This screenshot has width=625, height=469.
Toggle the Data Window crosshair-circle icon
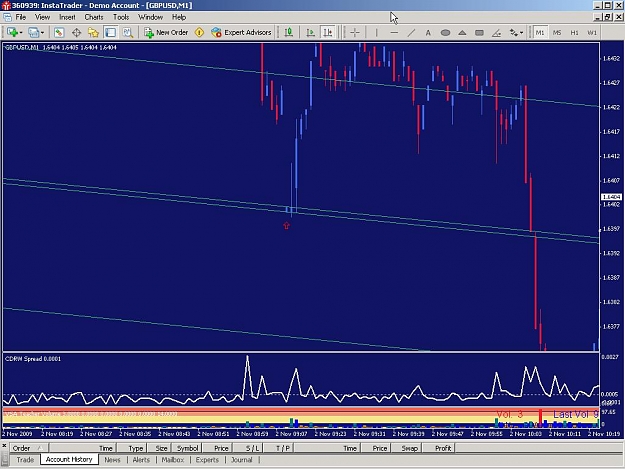click(x=76, y=32)
